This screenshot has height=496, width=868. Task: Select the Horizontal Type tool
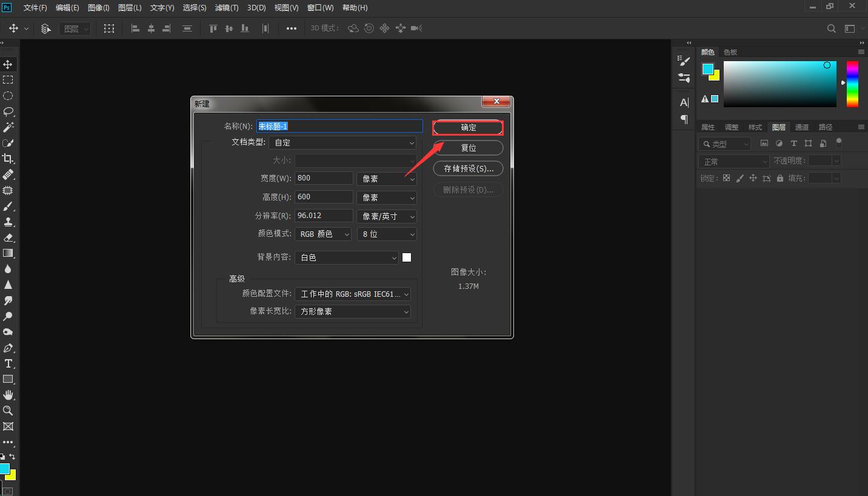[8, 363]
